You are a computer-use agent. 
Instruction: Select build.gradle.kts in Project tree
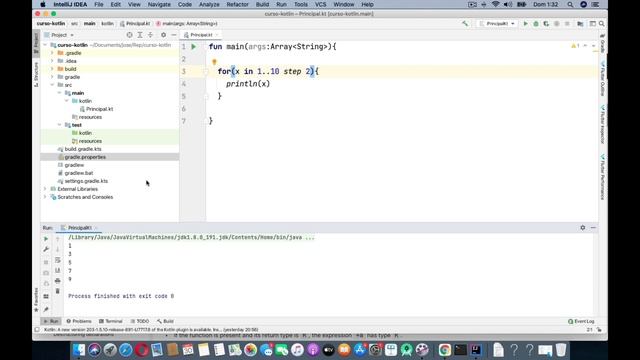[80, 149]
